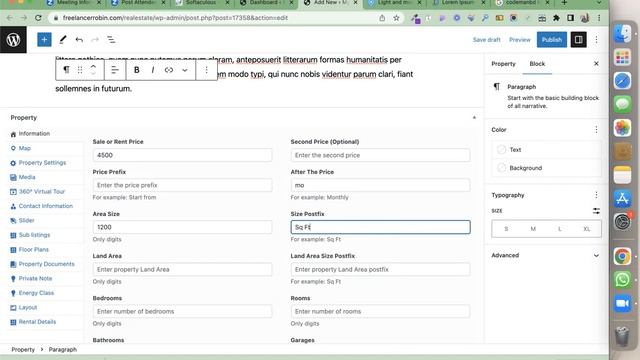Open text alignment options
This screenshot has width=640, height=360.
click(x=115, y=70)
